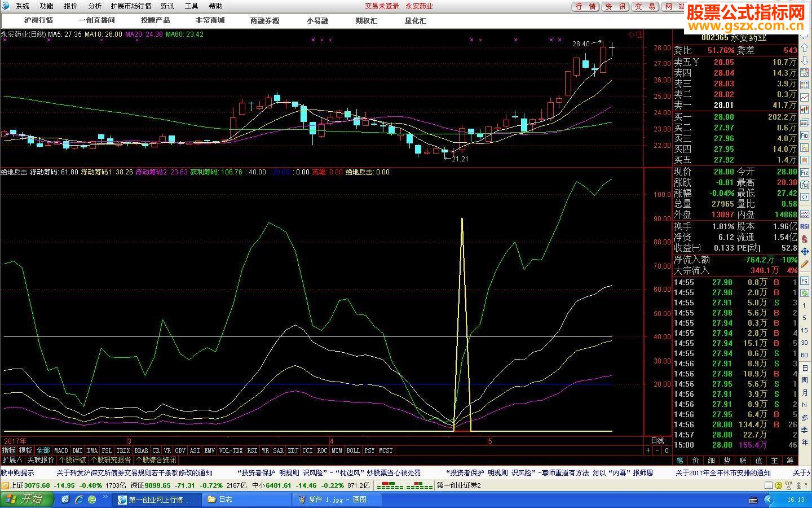This screenshot has height=508, width=812.
Task: Click the yellow status bar icon left of 上证
Action: coord(5,485)
